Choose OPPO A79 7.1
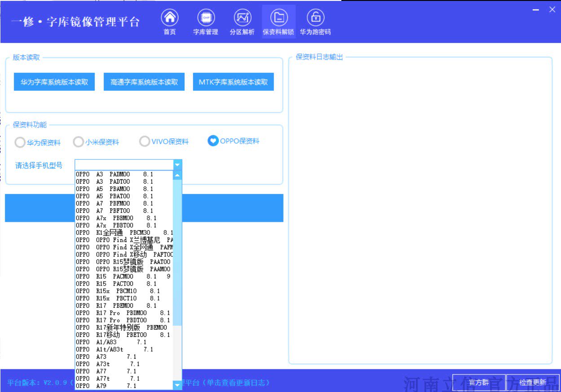The height and width of the screenshot is (392, 561). point(124,385)
